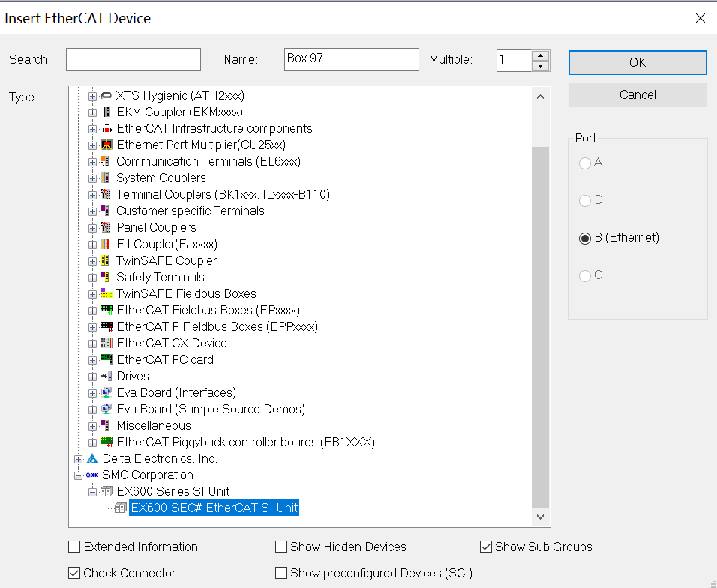Click the EtherCAT Fieldbus Boxes (EPxxxx) icon

point(106,310)
